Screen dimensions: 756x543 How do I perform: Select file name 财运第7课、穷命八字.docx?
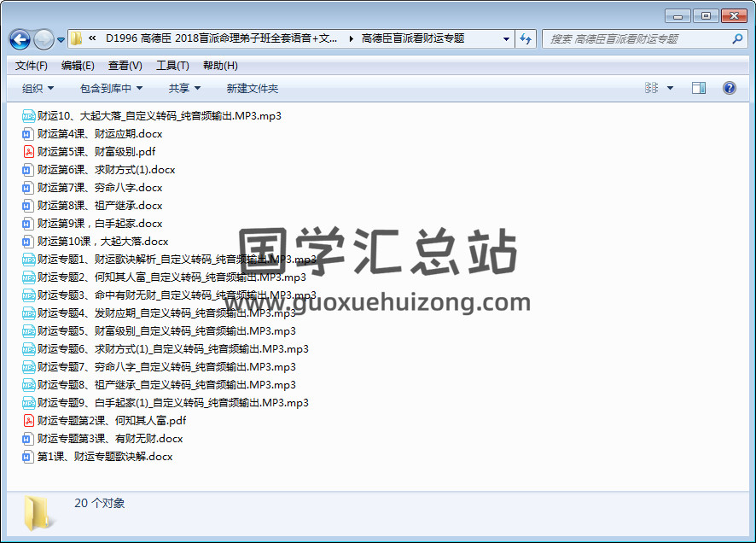(x=100, y=188)
